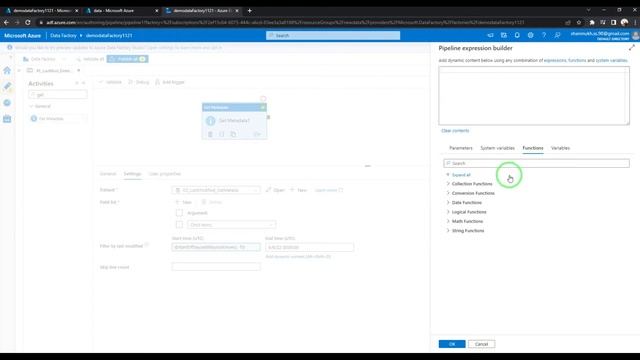This screenshot has width=640, height=360.
Task: Switch to the Parameters tab
Action: click(460, 148)
